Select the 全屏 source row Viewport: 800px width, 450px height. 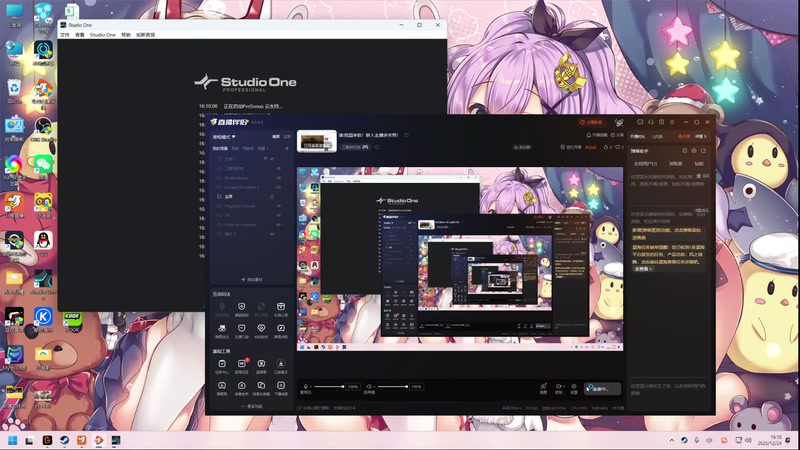(x=250, y=196)
